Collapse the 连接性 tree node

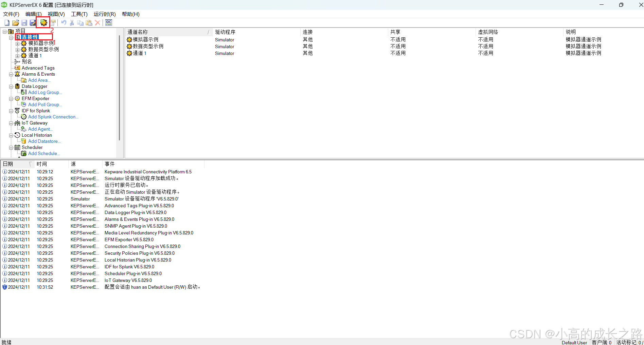11,37
